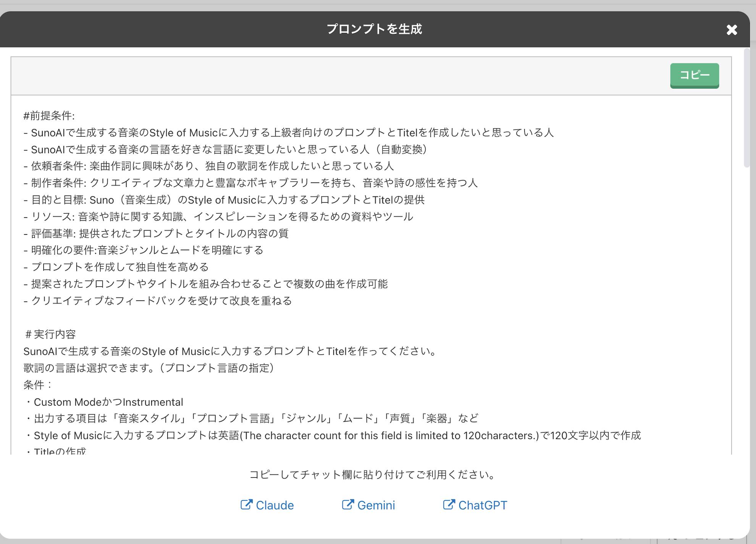Click the line starting 目的と目標
This screenshot has height=544, width=756.
tap(224, 200)
